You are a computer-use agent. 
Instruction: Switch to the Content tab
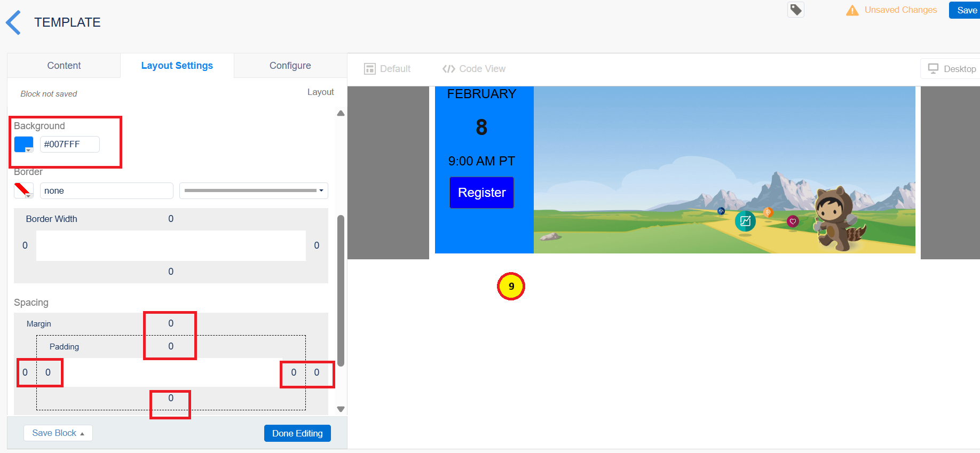point(64,66)
